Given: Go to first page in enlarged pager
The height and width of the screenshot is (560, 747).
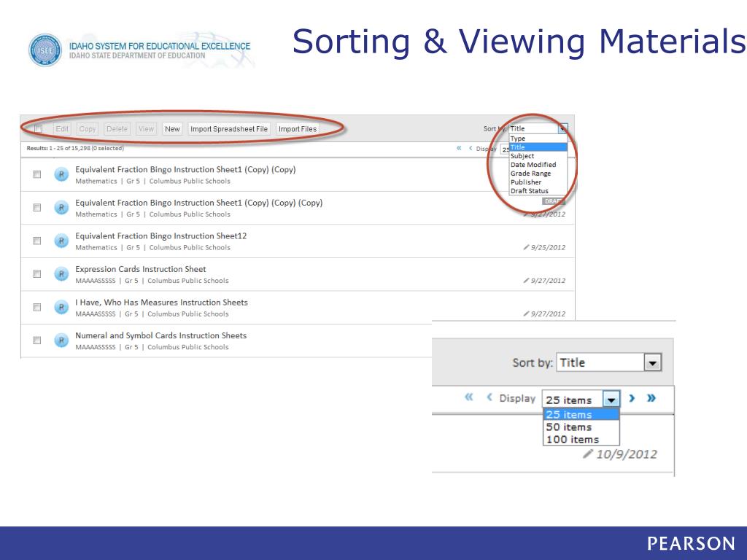Looking at the screenshot, I should [469, 397].
